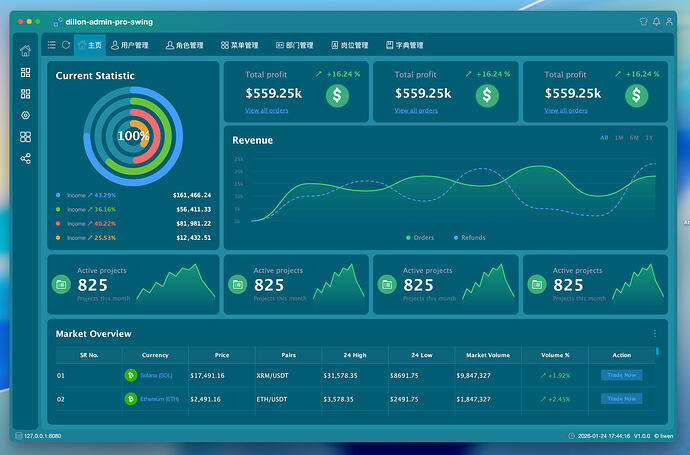Viewport: 690px width, 455px height.
Task: Click the Income 40.22% legend row
Action: (x=133, y=224)
